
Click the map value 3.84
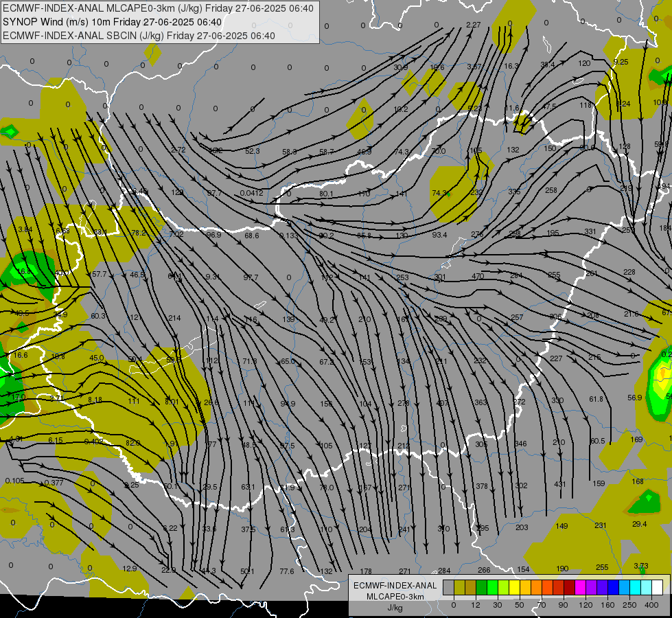25,229
